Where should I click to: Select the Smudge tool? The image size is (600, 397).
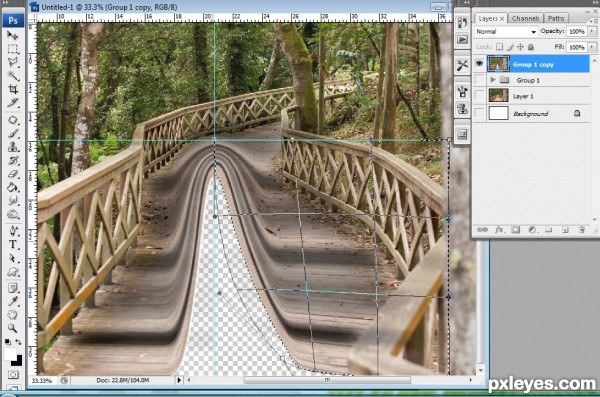coord(13,200)
